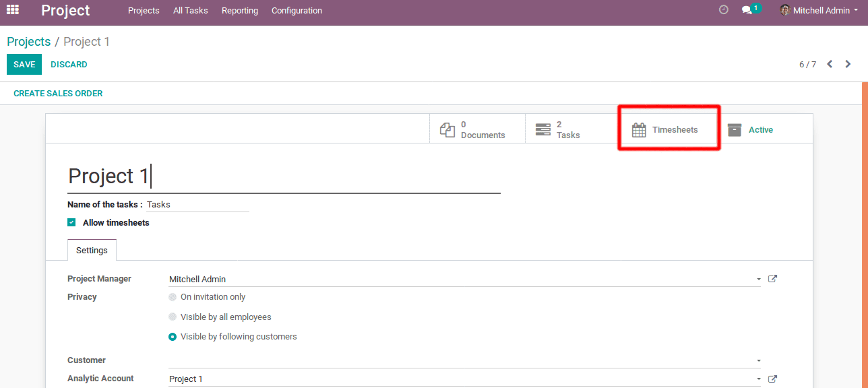Viewport: 868px width, 388px height.
Task: Click the Active archive box icon
Action: [x=735, y=130]
